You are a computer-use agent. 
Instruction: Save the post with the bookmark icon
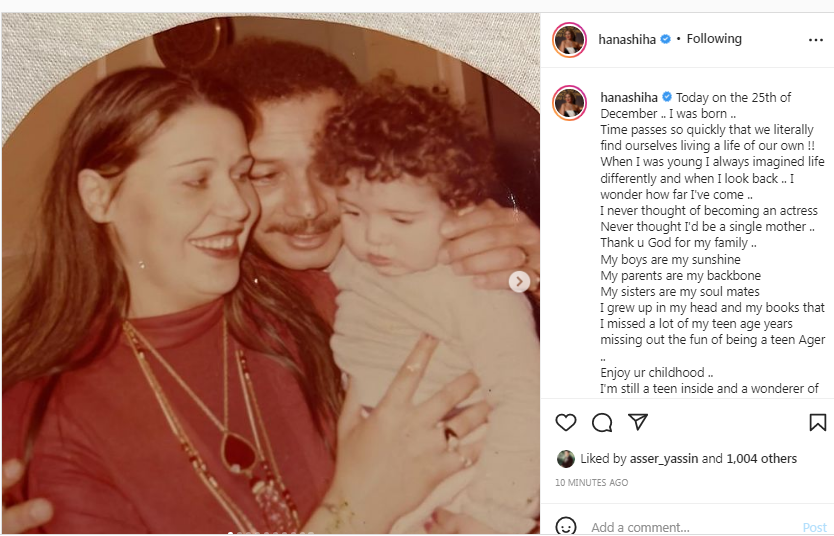point(818,423)
